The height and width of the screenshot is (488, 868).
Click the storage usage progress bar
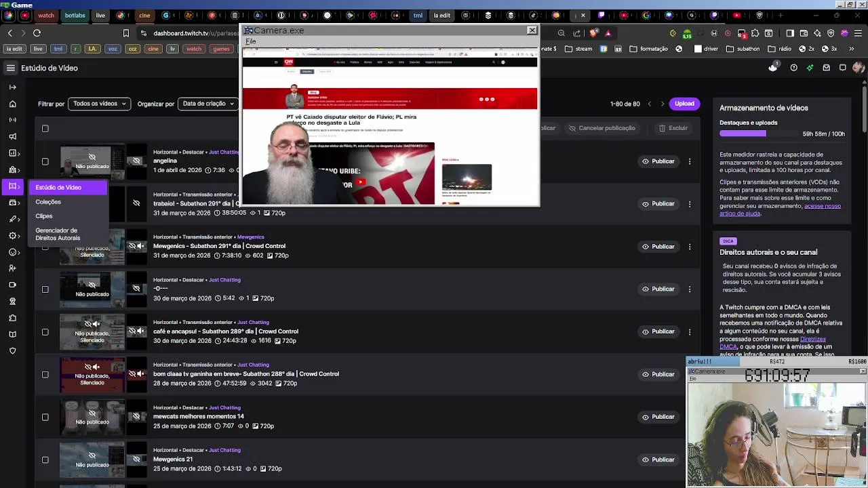coord(758,134)
